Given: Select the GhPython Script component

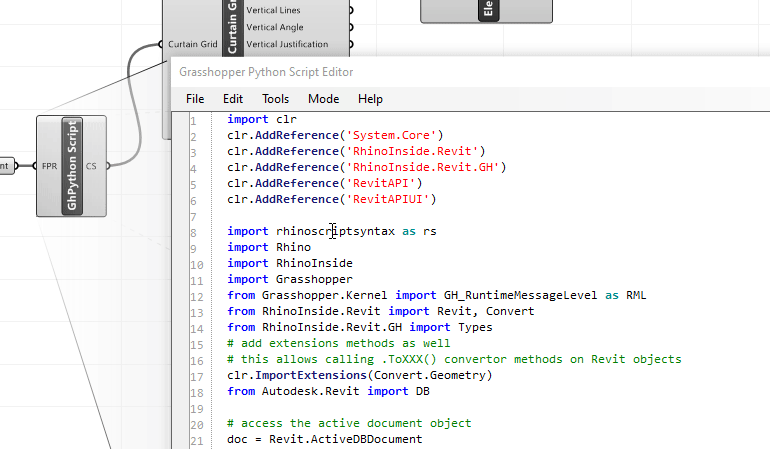Looking at the screenshot, I should point(71,165).
